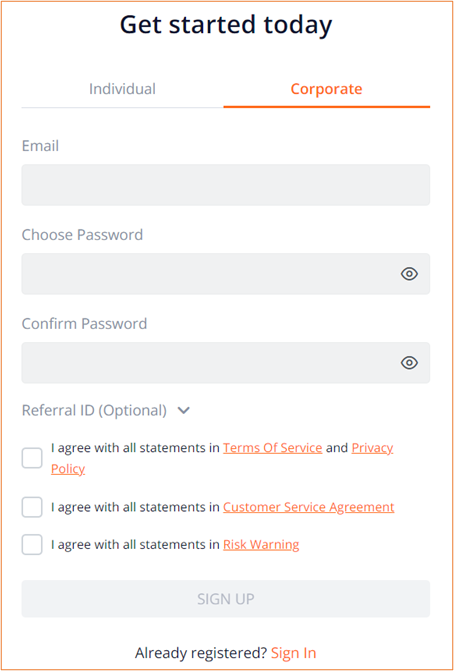The image size is (454, 671).
Task: Go to Sign In link
Action: point(294,653)
